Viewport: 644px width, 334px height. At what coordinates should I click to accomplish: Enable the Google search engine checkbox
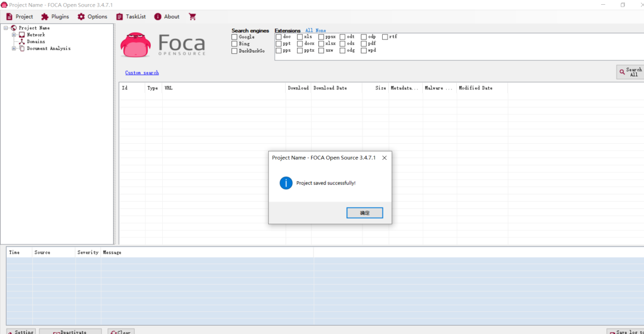click(x=234, y=37)
